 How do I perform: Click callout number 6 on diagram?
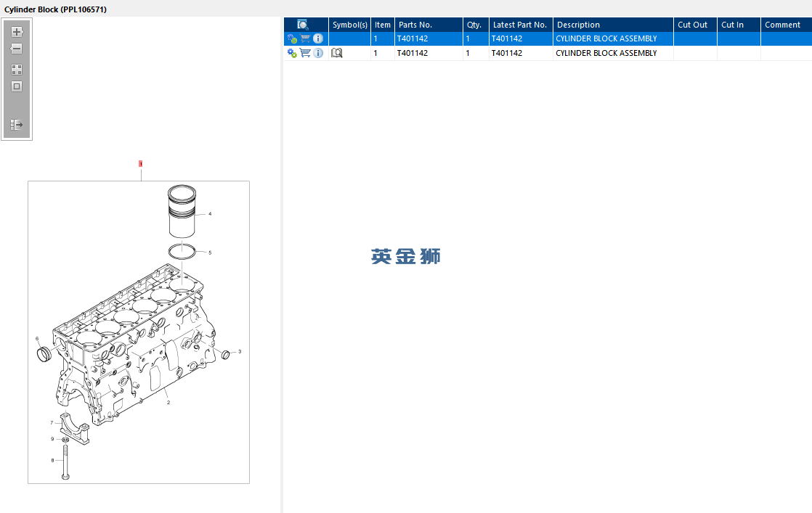tap(37, 339)
